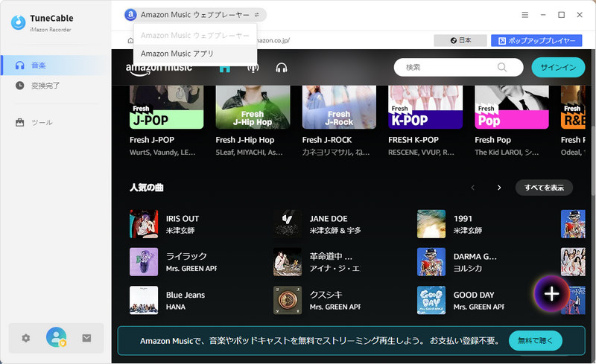Show next popular songs arrow

pos(499,188)
